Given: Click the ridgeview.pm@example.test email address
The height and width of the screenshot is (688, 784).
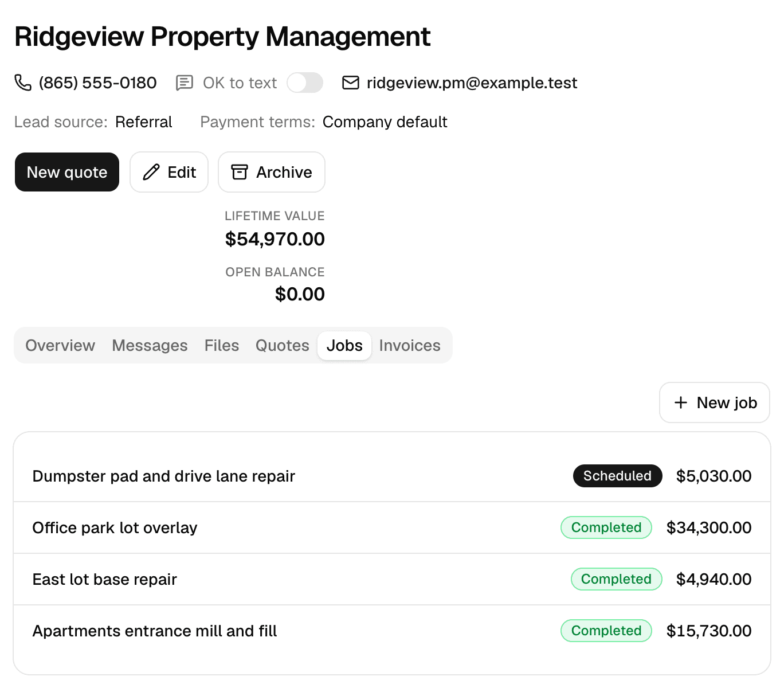Looking at the screenshot, I should point(472,83).
